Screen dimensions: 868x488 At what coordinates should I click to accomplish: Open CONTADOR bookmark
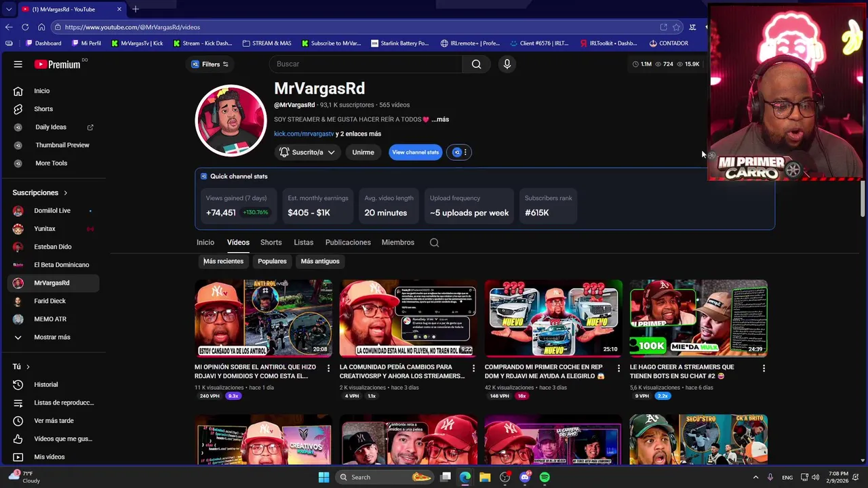(x=668, y=43)
